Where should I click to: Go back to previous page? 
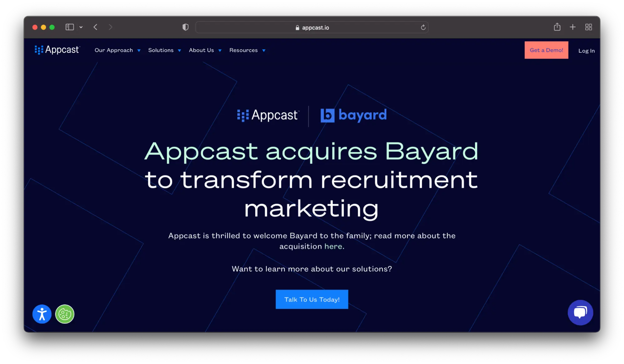[96, 27]
